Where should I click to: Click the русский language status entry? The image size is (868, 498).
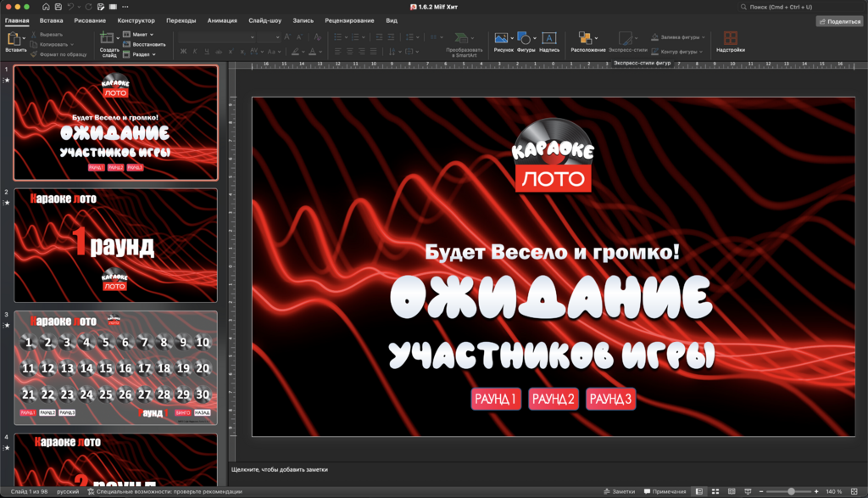click(x=68, y=491)
